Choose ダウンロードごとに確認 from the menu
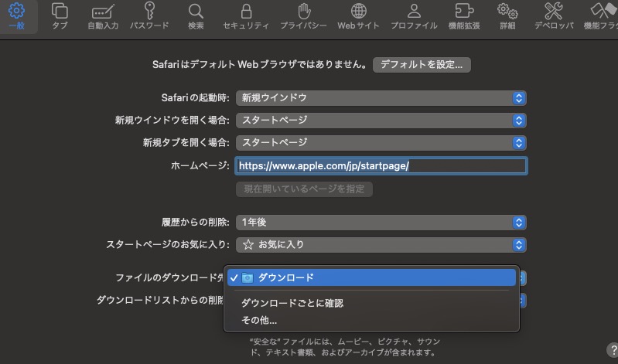The height and width of the screenshot is (364, 618). (292, 303)
